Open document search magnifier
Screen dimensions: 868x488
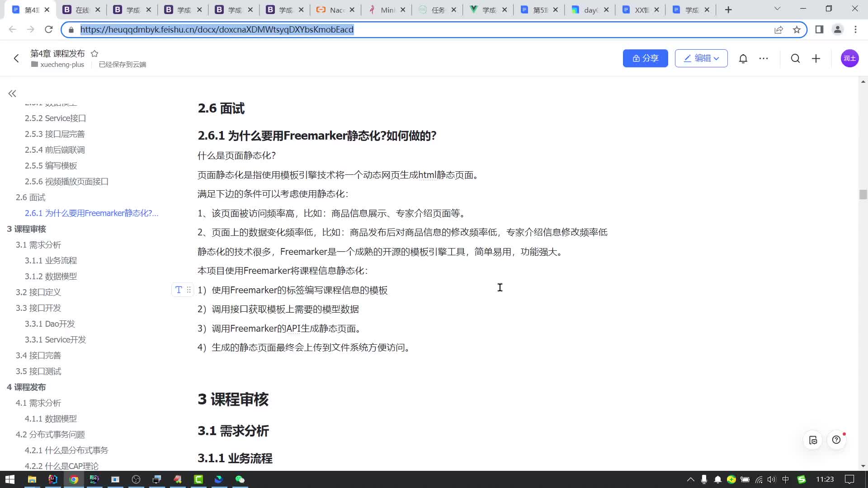[795, 58]
